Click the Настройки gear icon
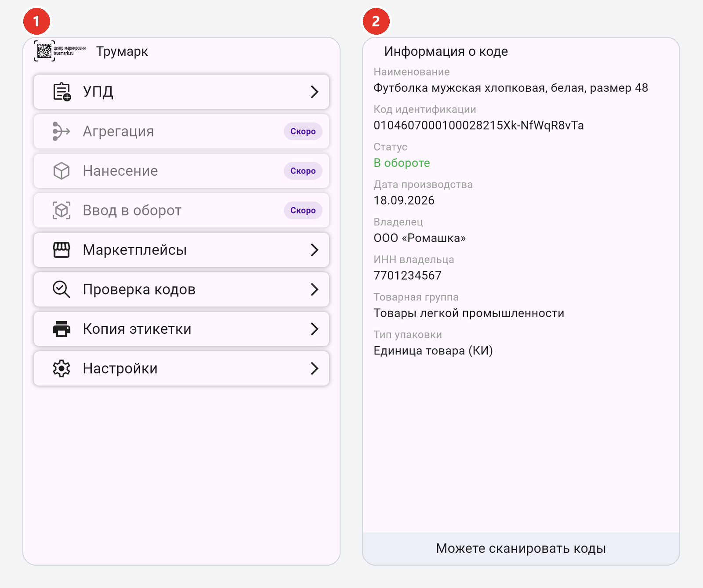The image size is (703, 588). [x=62, y=368]
